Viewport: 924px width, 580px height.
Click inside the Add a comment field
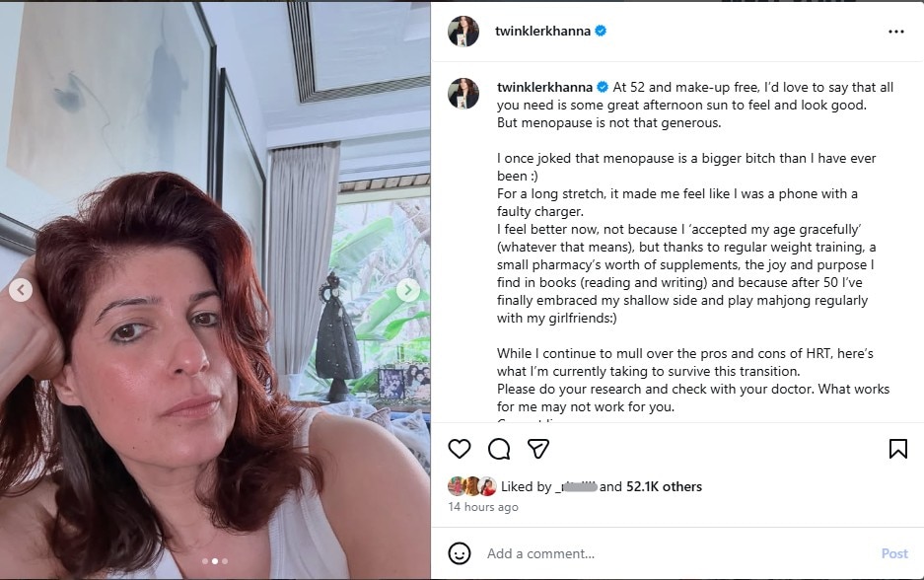point(592,553)
